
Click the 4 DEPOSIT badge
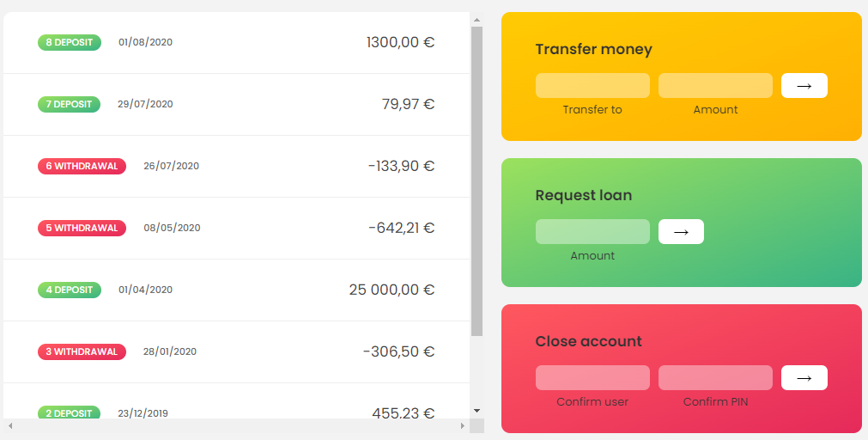point(70,290)
